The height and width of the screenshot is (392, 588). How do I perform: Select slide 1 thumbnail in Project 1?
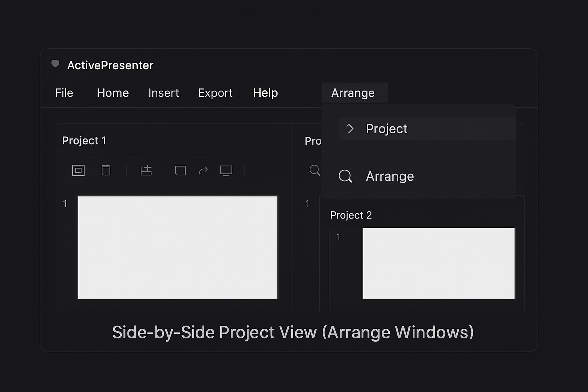pos(178,248)
